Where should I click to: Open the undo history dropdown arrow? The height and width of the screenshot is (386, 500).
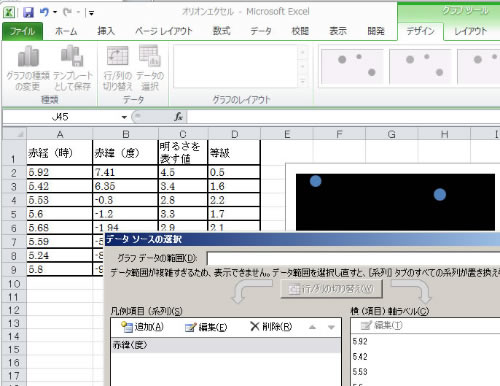(x=55, y=13)
